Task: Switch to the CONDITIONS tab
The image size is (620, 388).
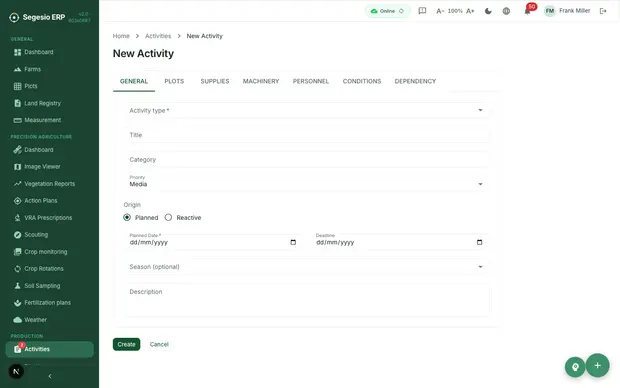Action: 362,81
